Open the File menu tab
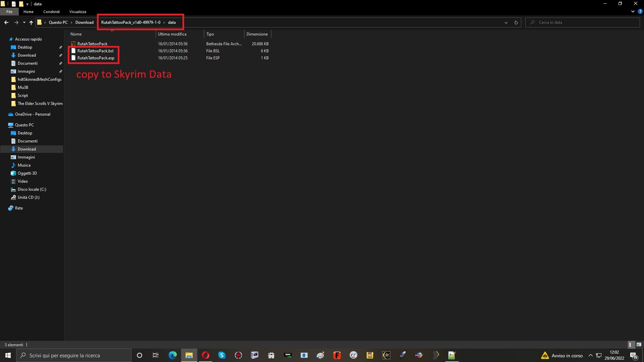Screen dimensions: 644x362 click(9, 11)
